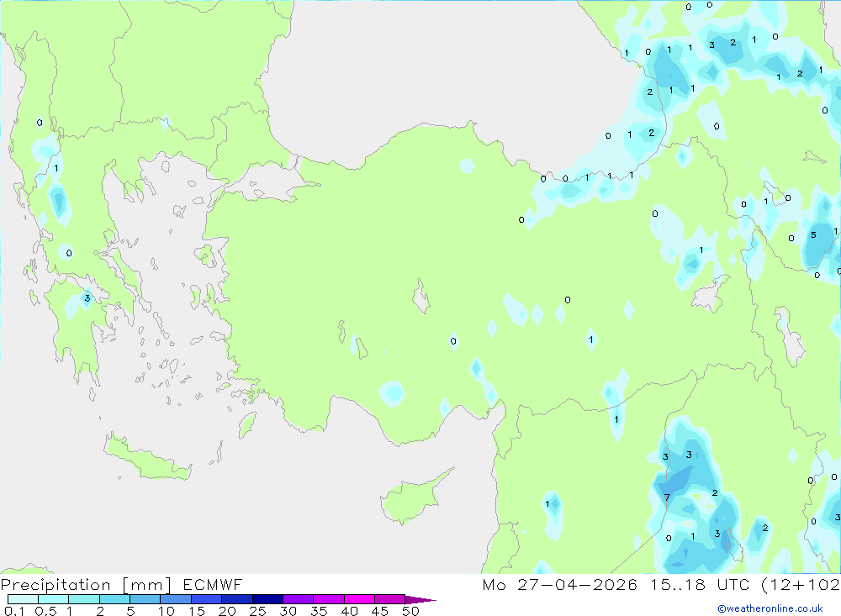Click the 'Precipitation' title text
Image resolution: width=841 pixels, height=616 pixels.
tap(56, 585)
